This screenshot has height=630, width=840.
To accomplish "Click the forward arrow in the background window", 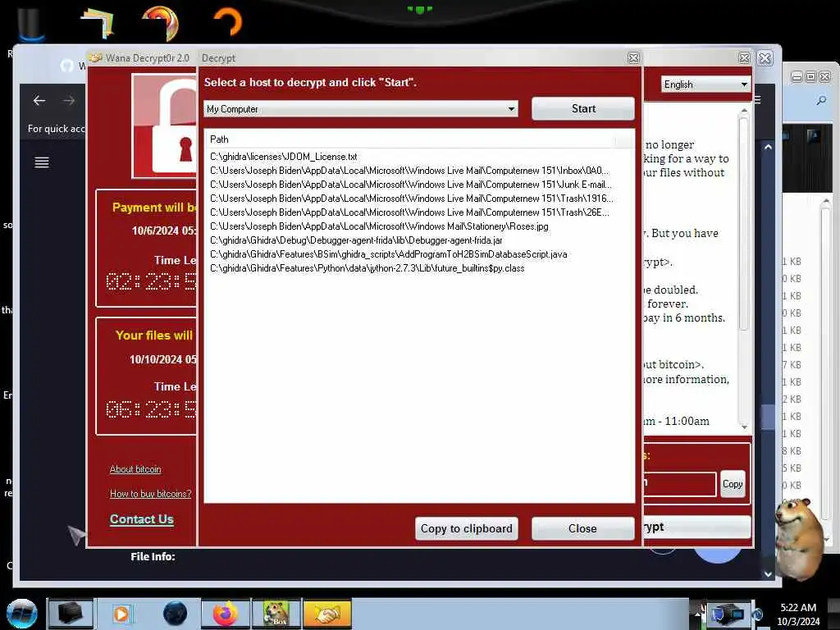I will tap(69, 100).
